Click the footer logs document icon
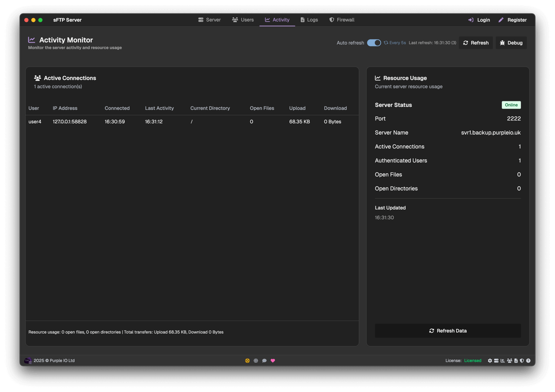This screenshot has height=392, width=555. tap(516, 360)
